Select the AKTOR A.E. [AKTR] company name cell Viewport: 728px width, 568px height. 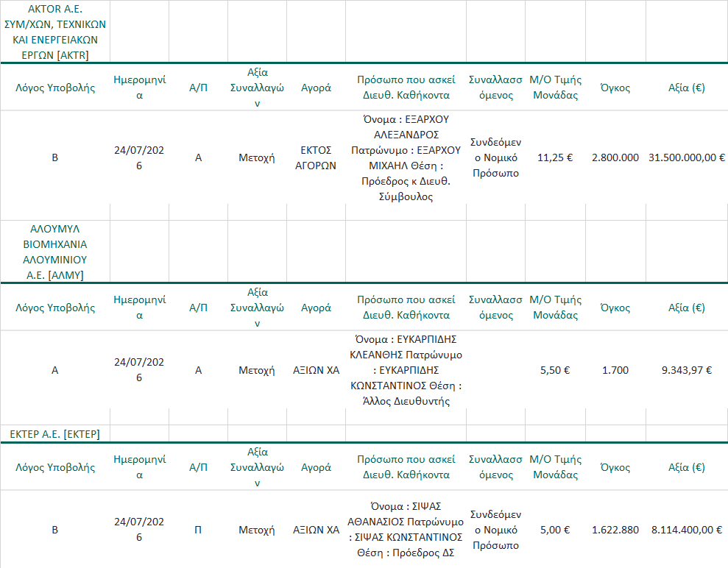(54, 32)
